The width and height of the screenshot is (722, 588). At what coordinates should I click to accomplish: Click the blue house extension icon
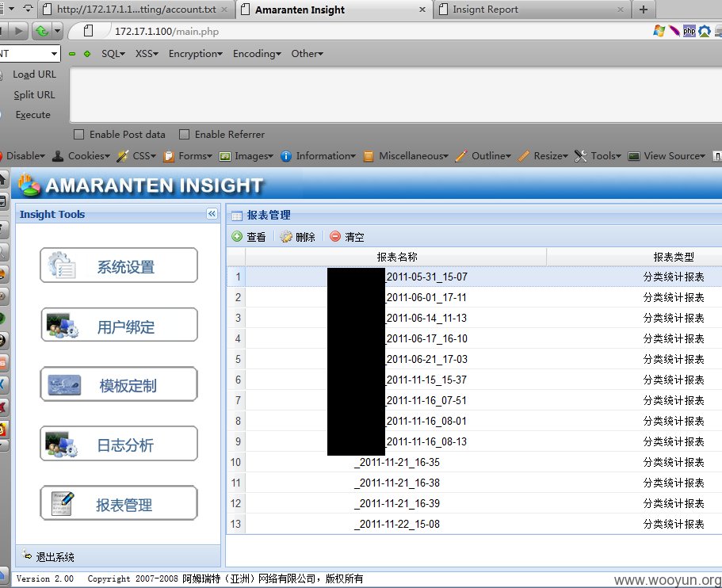705,32
